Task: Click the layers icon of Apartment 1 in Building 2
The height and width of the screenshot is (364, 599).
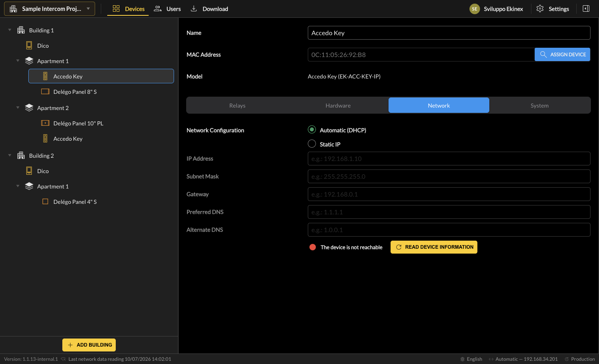Action: point(29,186)
